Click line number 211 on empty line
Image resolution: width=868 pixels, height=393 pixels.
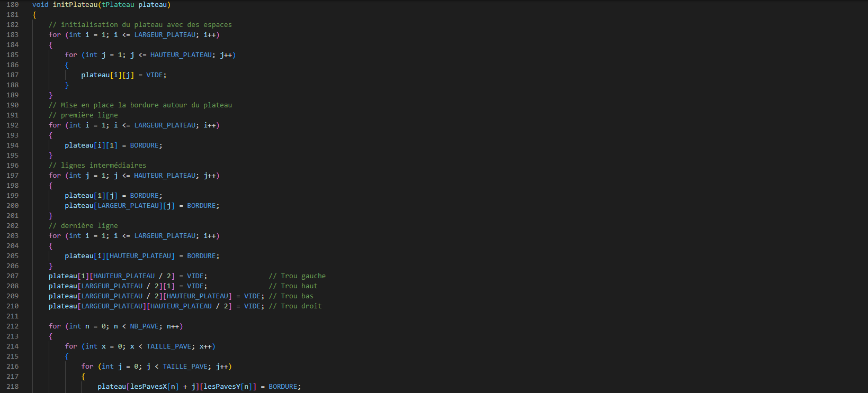pos(12,316)
